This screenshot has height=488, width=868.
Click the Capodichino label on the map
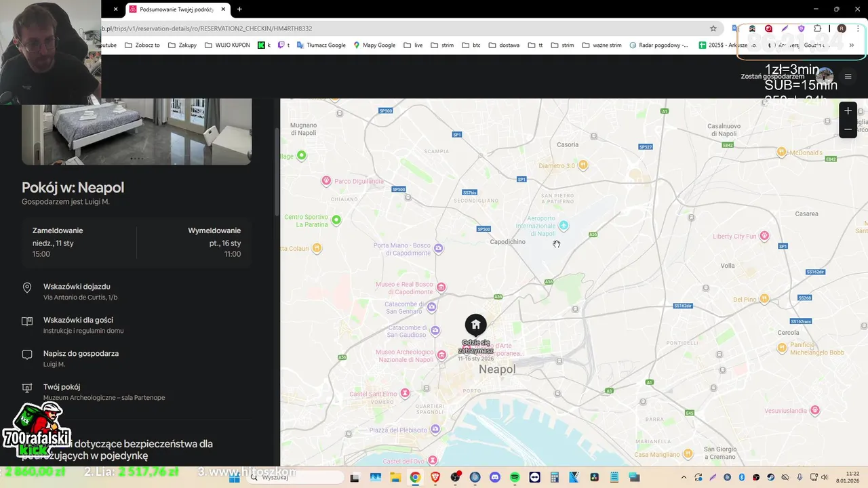pos(507,242)
